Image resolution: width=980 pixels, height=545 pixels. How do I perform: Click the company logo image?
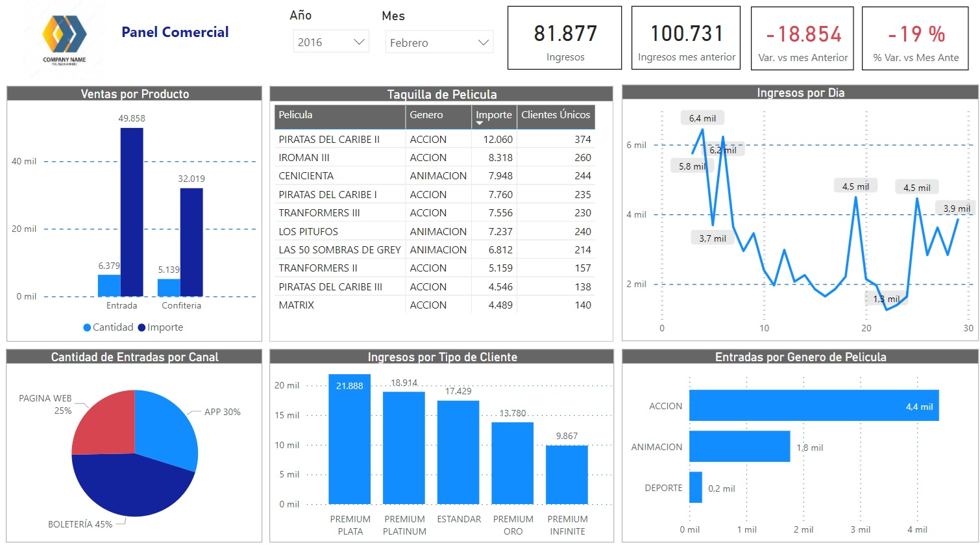(x=64, y=38)
